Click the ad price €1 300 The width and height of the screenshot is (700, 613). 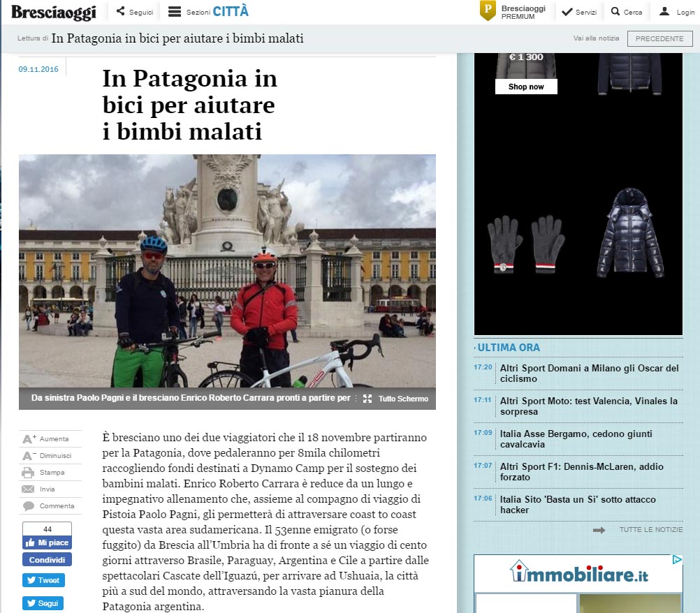coord(526,57)
